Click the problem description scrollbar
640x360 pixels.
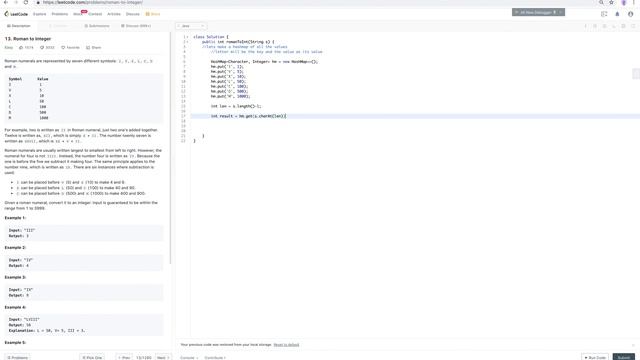pos(171,148)
